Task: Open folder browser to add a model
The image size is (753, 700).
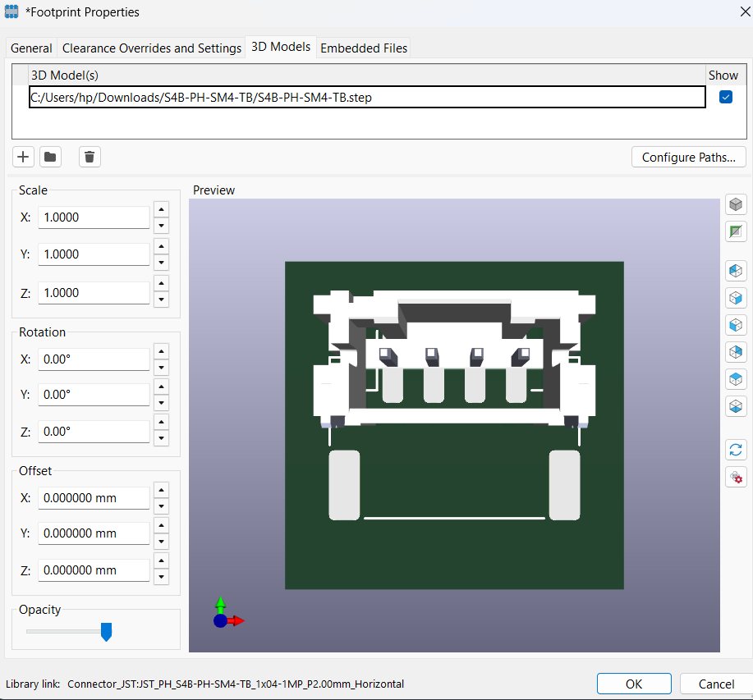Action: coord(50,156)
